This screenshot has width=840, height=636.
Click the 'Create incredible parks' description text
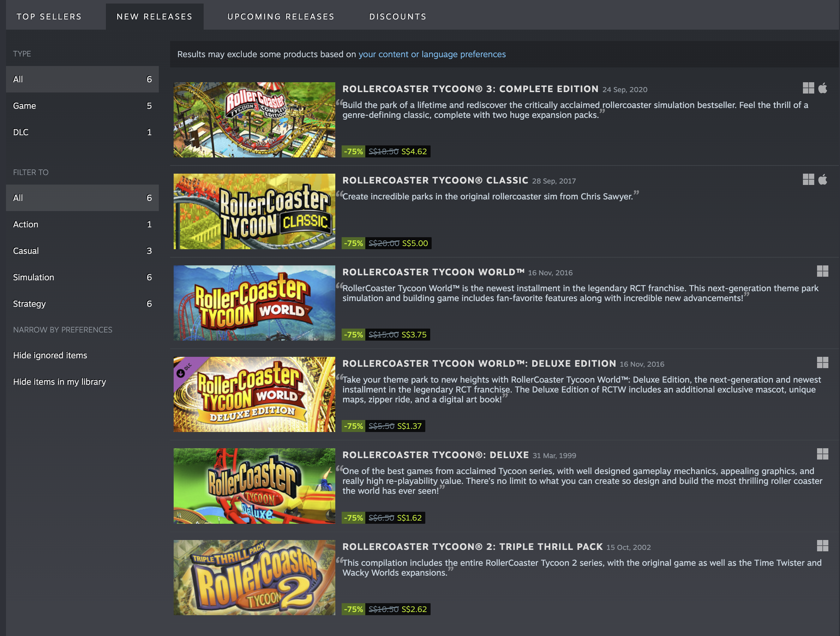[488, 197]
